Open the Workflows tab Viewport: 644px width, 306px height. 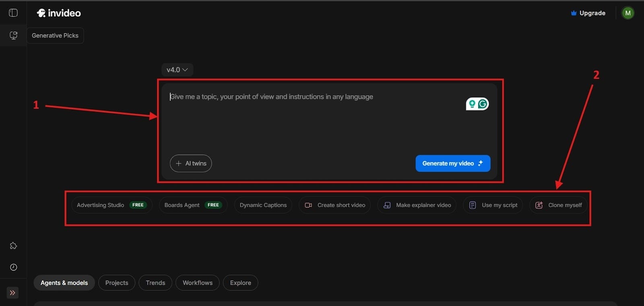[x=198, y=283]
